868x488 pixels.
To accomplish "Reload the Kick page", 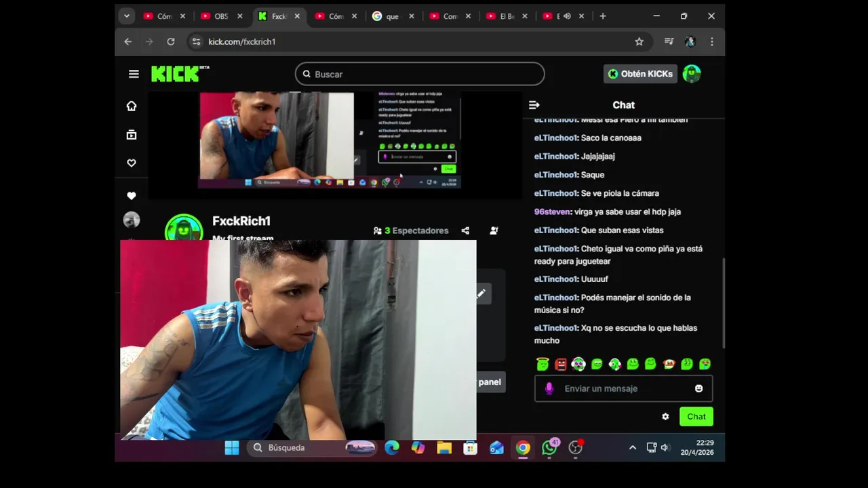I will point(171,41).
